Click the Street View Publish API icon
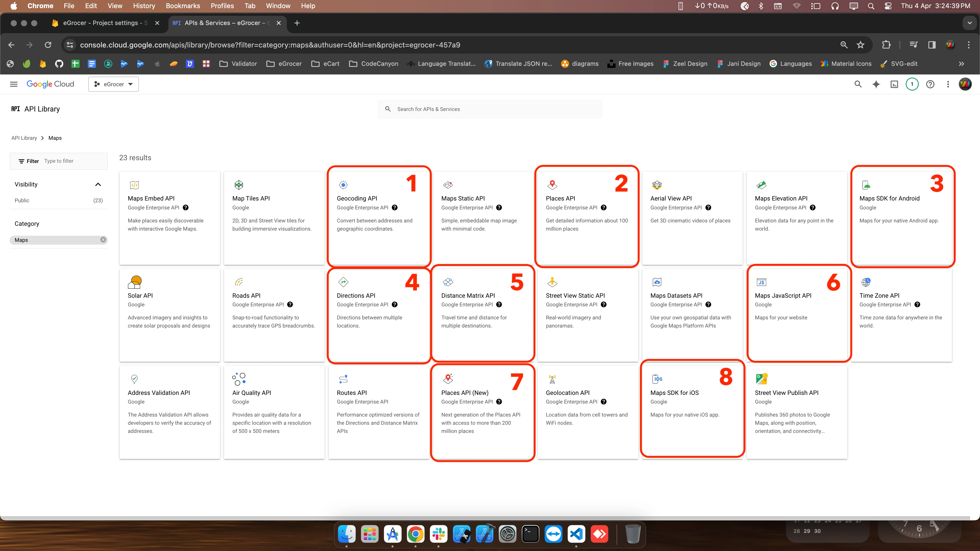This screenshot has width=980, height=551. (762, 379)
